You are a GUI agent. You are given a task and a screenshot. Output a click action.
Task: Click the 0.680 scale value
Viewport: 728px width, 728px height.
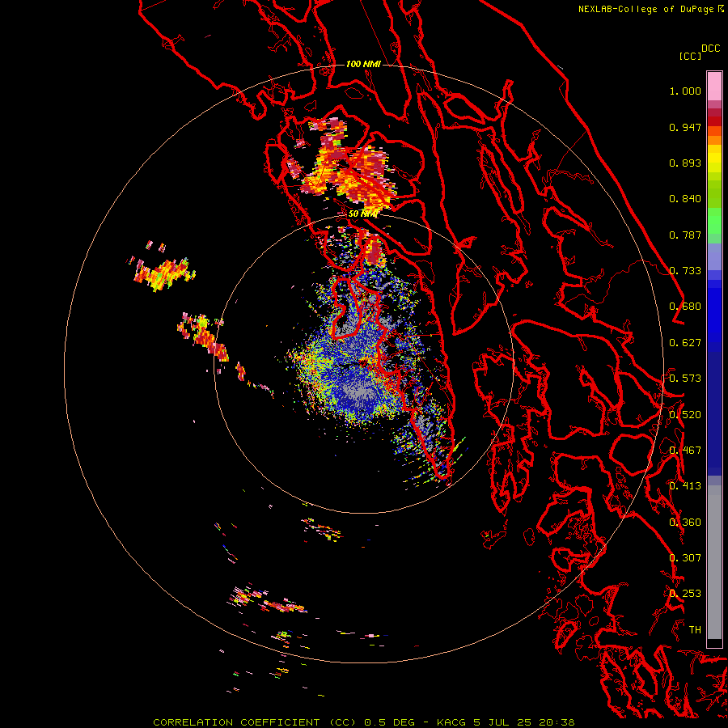pos(685,307)
